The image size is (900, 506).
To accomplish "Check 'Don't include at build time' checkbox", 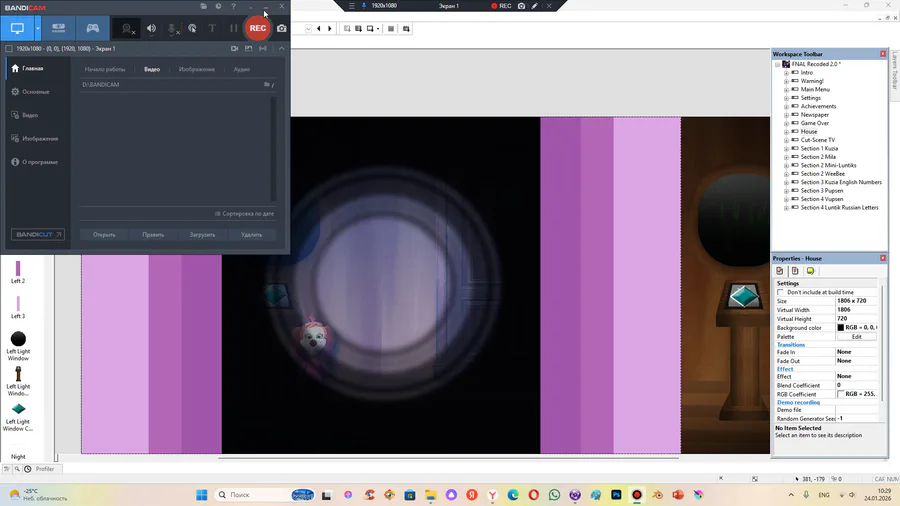I will 781,292.
